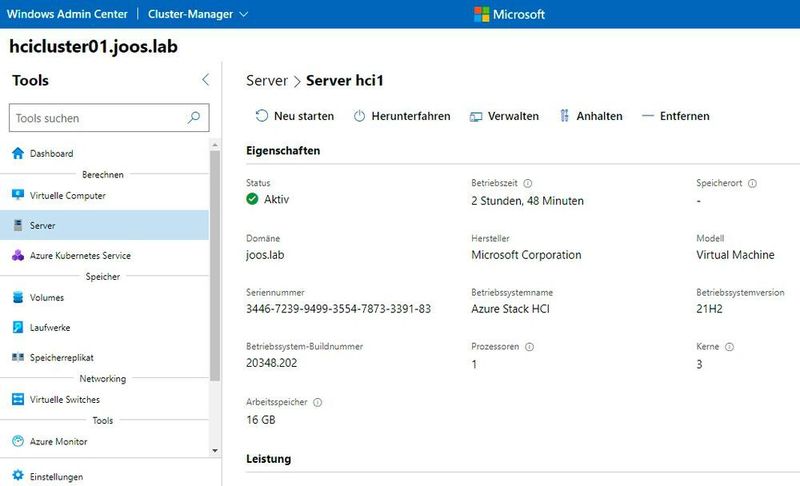This screenshot has width=800, height=486.
Task: Click the Kerne info icon
Action: click(x=730, y=347)
